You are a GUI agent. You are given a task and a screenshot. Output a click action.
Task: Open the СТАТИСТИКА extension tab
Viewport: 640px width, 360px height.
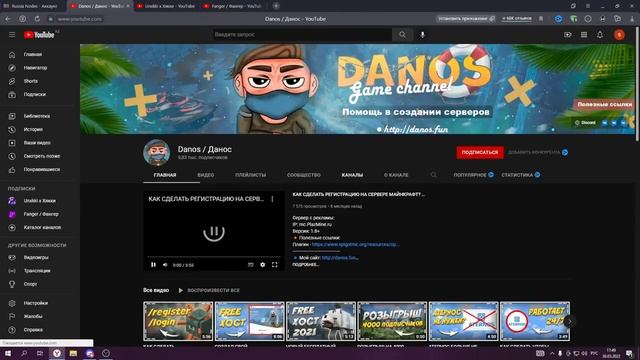click(521, 175)
